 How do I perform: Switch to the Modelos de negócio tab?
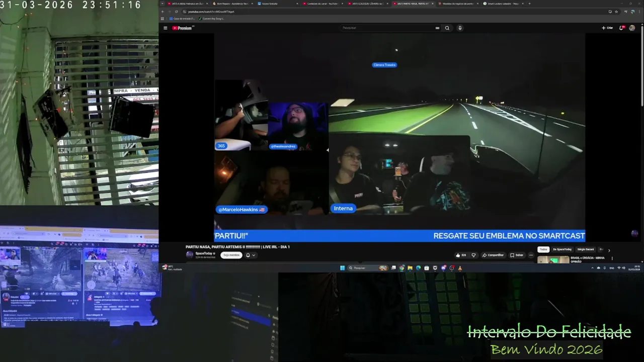tap(457, 4)
